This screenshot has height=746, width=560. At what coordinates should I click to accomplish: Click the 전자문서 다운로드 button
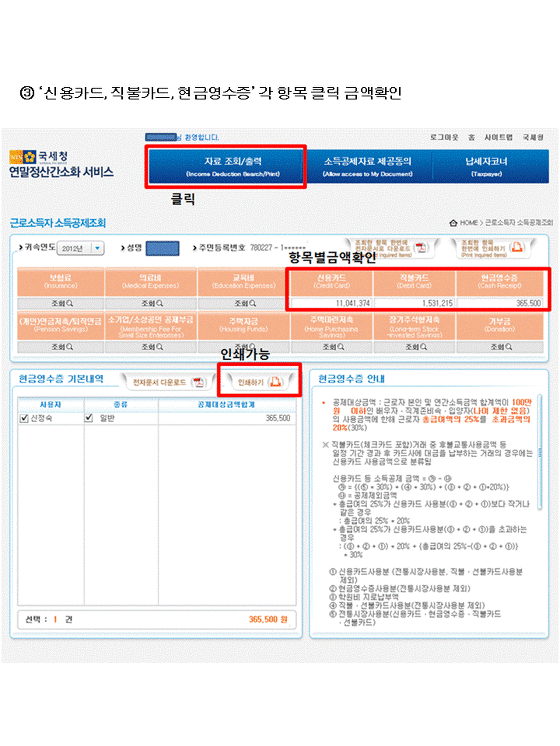pyautogui.click(x=167, y=382)
